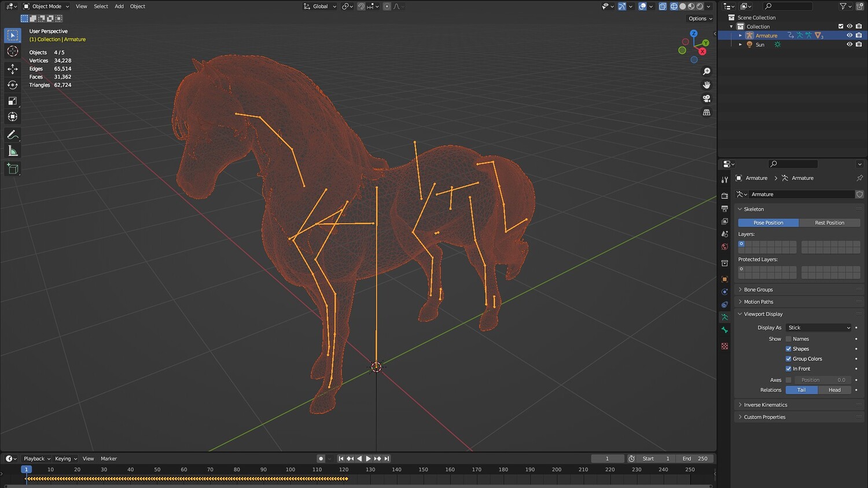Switch armature to Rest Position

[x=829, y=223]
